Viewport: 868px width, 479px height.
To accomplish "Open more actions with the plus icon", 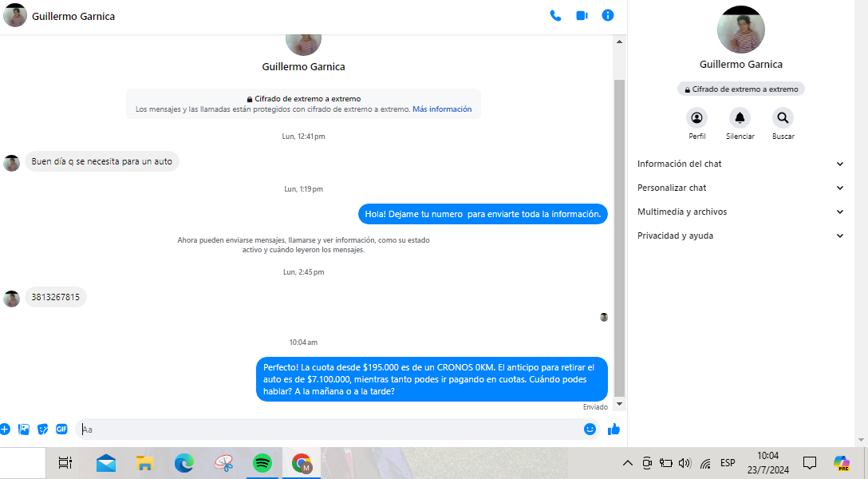I will click(5, 429).
